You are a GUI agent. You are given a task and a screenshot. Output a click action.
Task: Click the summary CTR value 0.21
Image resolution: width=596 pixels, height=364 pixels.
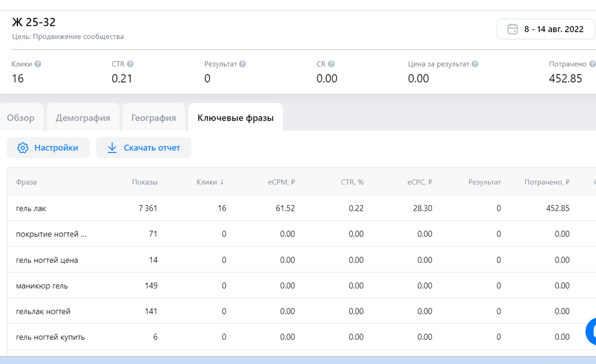click(122, 78)
